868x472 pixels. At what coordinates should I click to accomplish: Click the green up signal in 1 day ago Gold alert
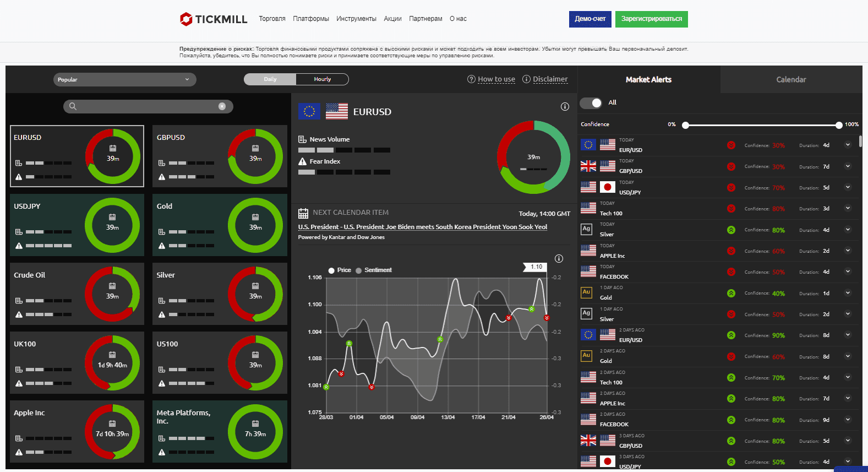[731, 293]
